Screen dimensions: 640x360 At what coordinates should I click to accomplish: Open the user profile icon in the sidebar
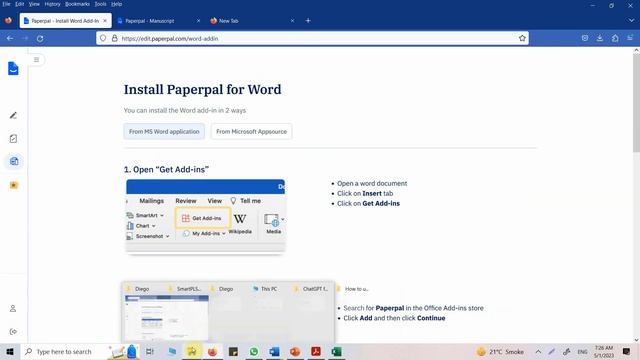coord(13,309)
